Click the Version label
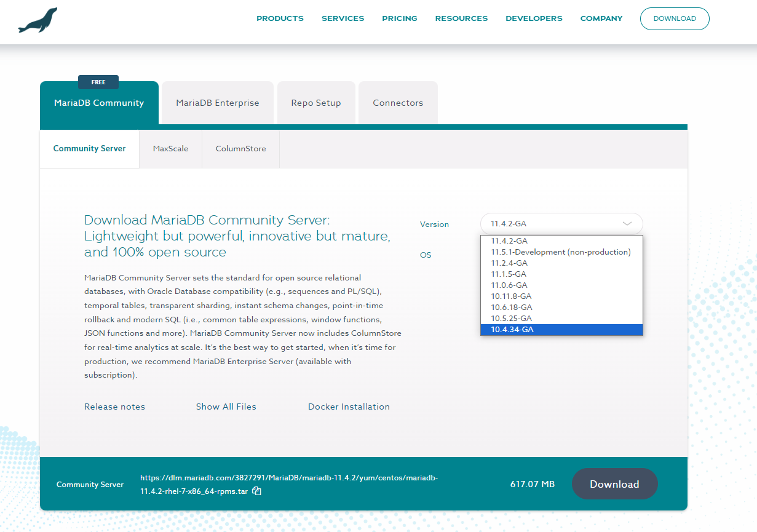The image size is (757, 532). [x=434, y=224]
